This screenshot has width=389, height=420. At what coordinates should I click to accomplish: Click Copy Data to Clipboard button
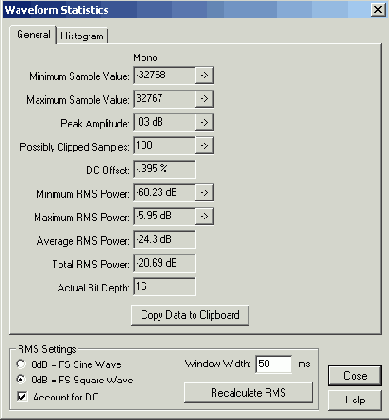coord(190,315)
